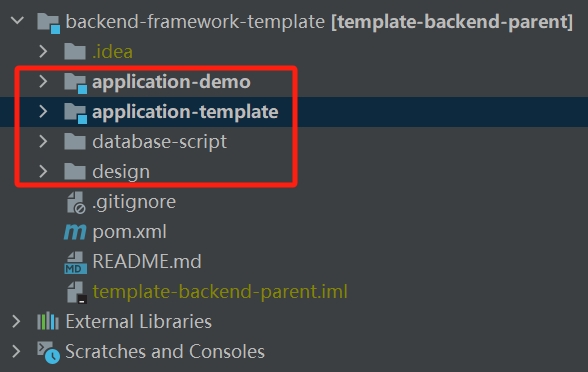Select the pom.xml file label
Viewport: 588px width, 372px height.
click(x=129, y=232)
